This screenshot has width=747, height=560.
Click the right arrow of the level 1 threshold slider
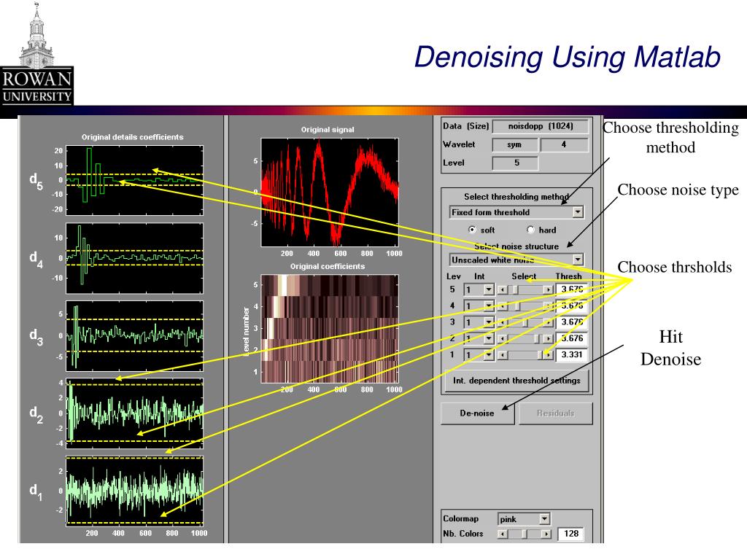click(x=549, y=355)
